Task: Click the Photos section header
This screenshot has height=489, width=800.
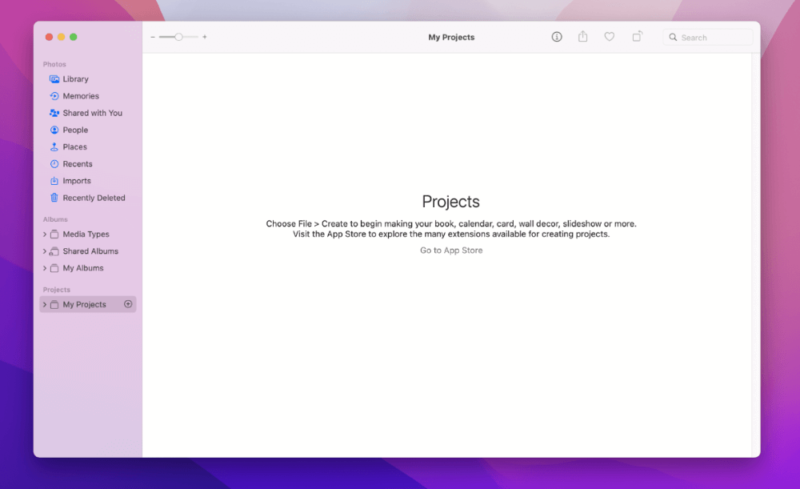Action: (55, 64)
